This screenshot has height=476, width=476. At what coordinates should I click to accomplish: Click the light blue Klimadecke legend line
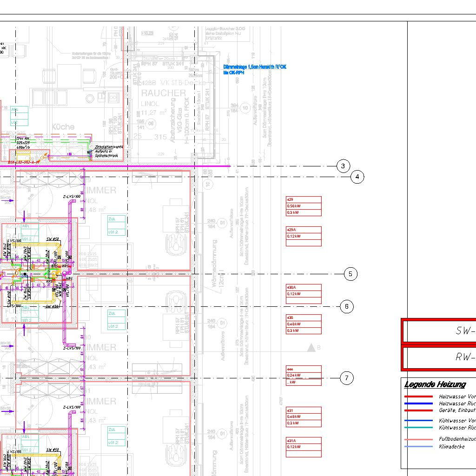tap(418, 447)
